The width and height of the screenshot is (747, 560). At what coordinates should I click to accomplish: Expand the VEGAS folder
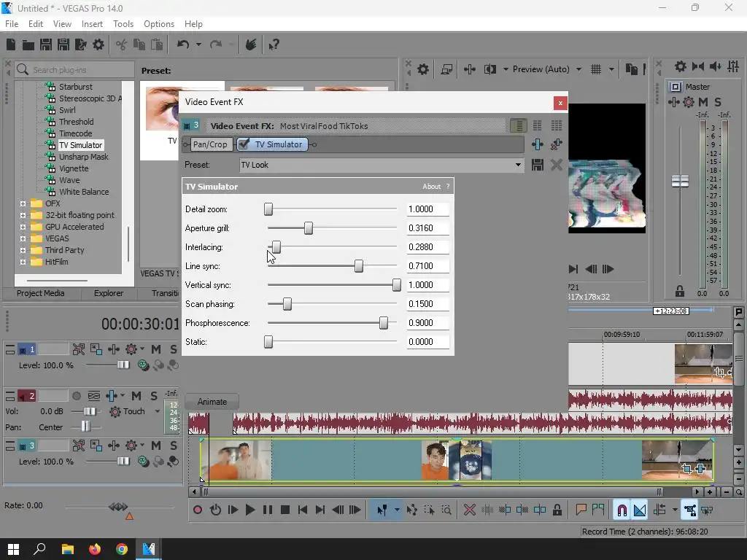click(x=23, y=238)
